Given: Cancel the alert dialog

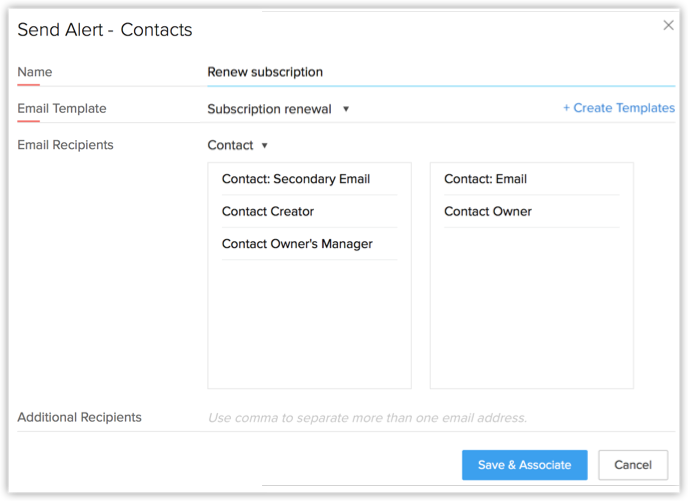Looking at the screenshot, I should [632, 465].
